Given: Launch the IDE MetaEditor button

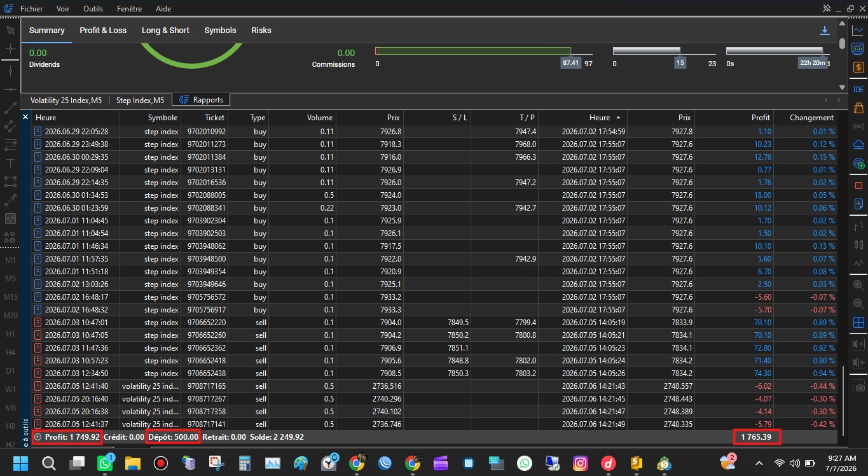Looking at the screenshot, I should [858, 90].
